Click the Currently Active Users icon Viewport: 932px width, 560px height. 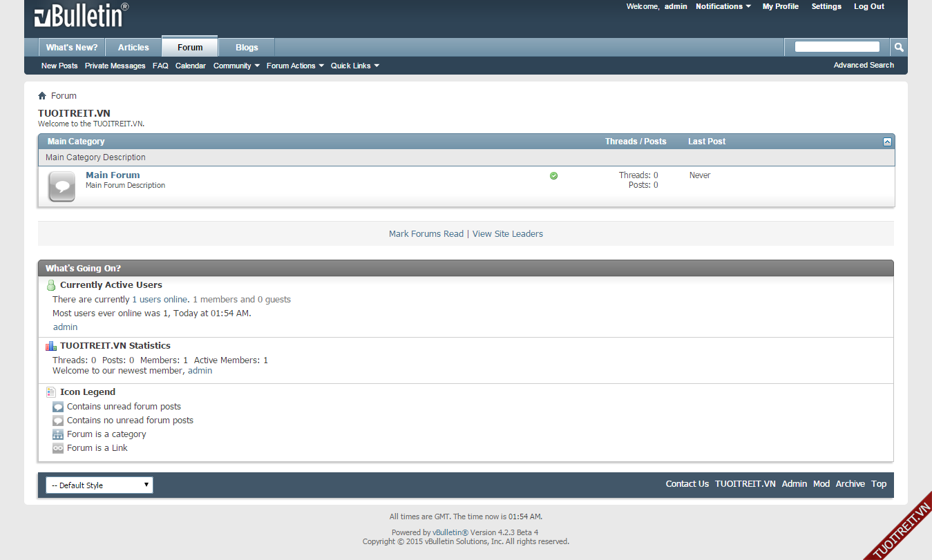50,285
